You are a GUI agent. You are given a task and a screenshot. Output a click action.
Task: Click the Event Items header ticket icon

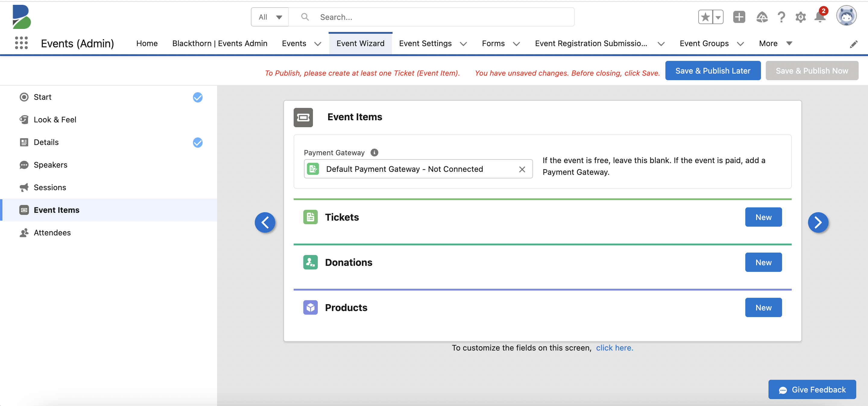tap(303, 117)
